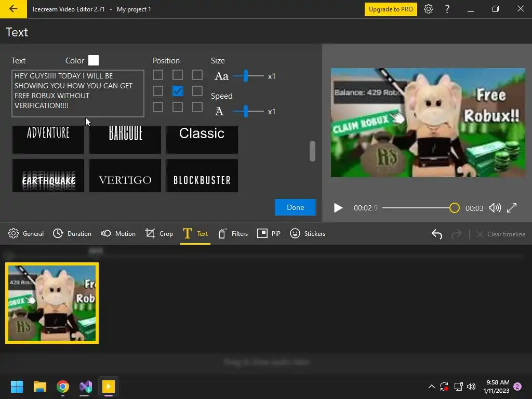Screen dimensions: 532x399
Task: Open the sync status tray icon
Action: pyautogui.click(x=444, y=387)
